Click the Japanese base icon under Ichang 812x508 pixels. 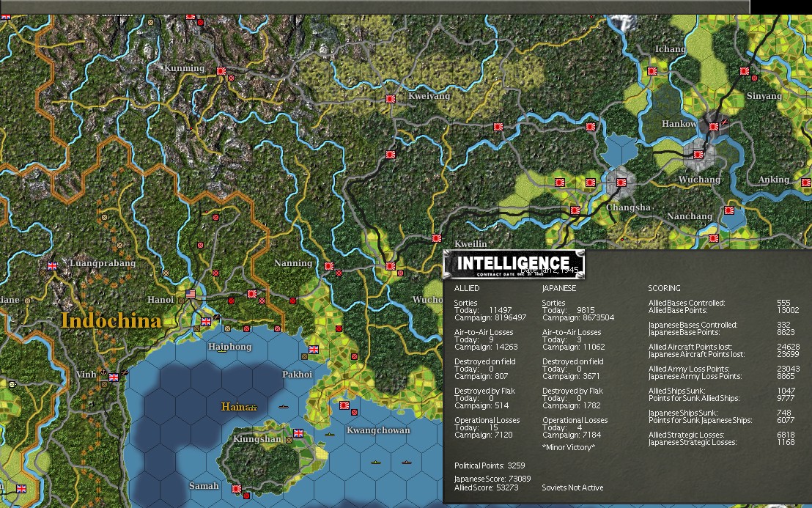point(652,71)
